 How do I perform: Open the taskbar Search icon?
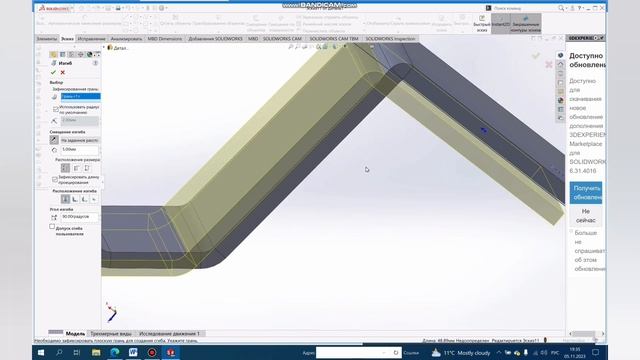click(x=59, y=352)
